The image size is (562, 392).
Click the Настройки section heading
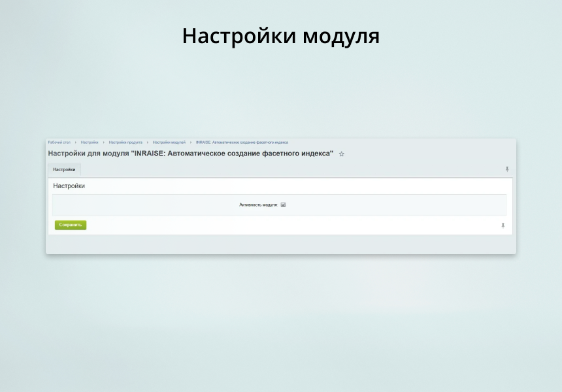click(69, 186)
